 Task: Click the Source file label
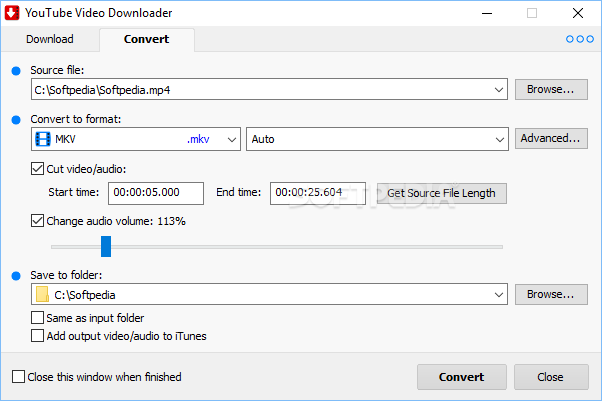(57, 70)
